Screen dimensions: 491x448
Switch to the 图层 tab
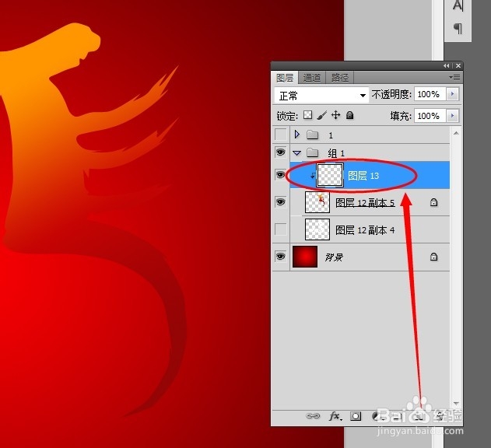pyautogui.click(x=285, y=77)
